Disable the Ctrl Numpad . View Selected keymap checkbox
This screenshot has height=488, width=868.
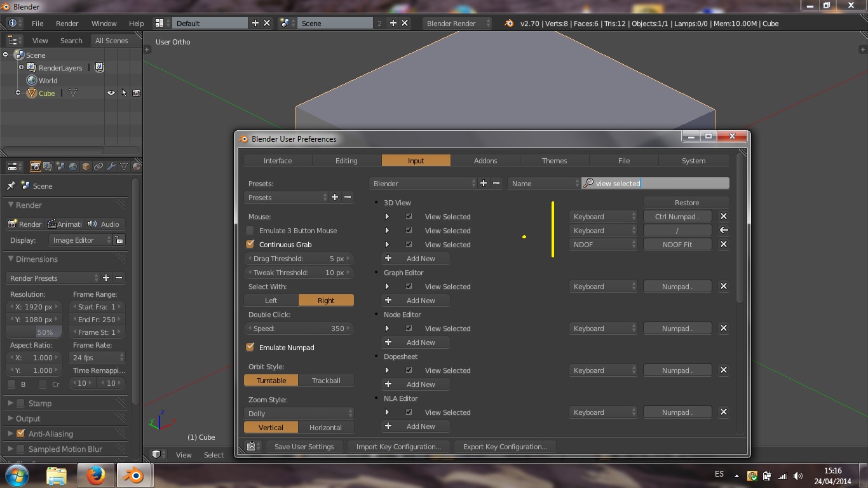coord(409,216)
